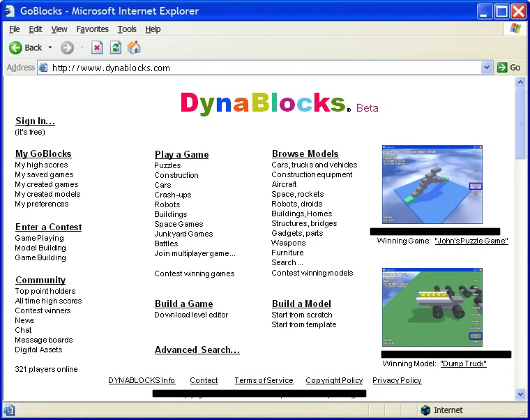530x420 pixels.
Task: Click the Dump Truck model thumbnail
Action: [432, 307]
